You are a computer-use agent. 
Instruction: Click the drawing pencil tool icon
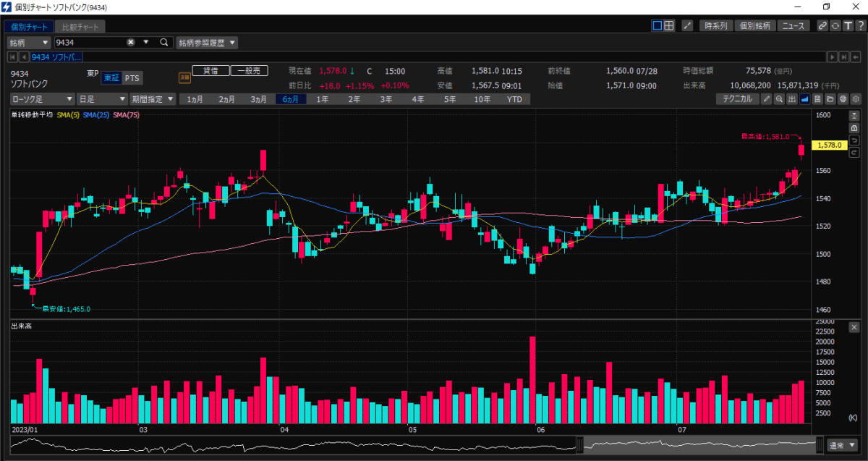766,99
